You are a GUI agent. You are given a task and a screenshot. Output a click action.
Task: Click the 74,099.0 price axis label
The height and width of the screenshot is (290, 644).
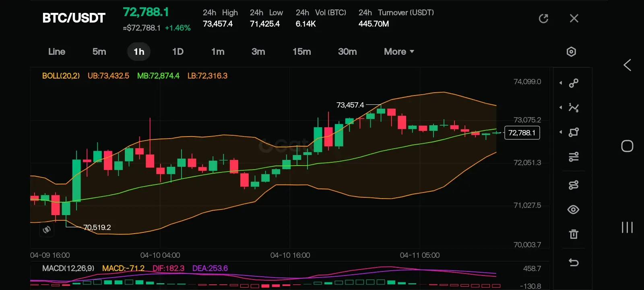click(x=527, y=82)
